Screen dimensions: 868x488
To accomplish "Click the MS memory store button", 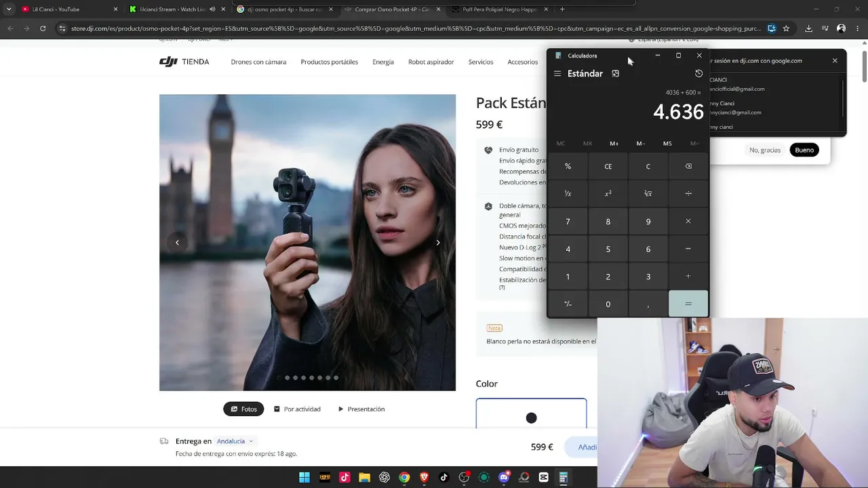I will coord(667,144).
